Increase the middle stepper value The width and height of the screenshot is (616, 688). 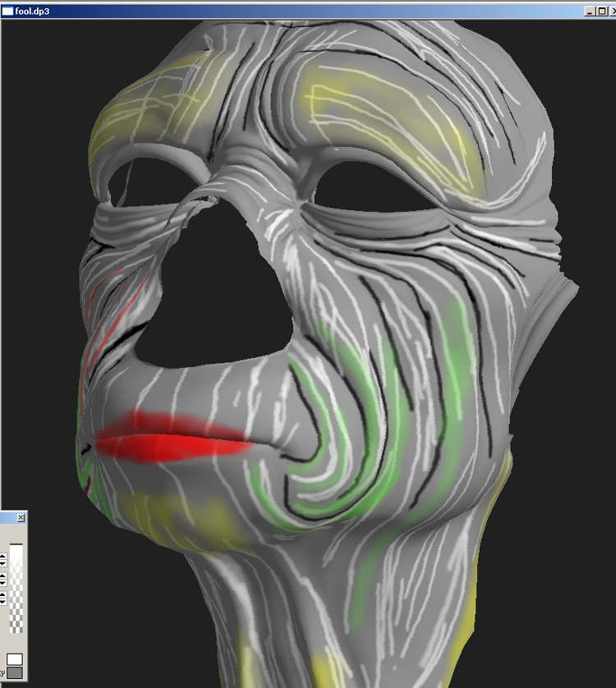tap(2, 576)
